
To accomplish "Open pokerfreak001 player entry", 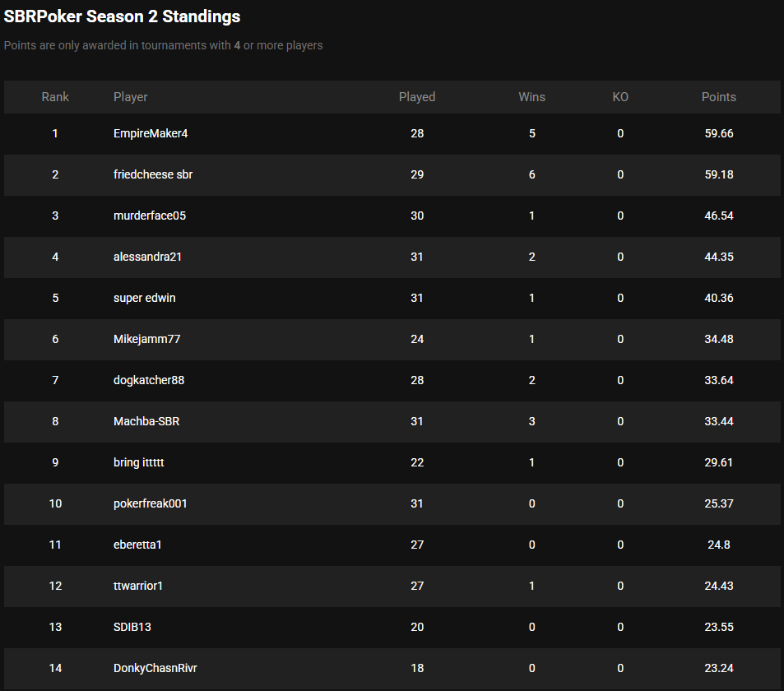I will pyautogui.click(x=151, y=503).
